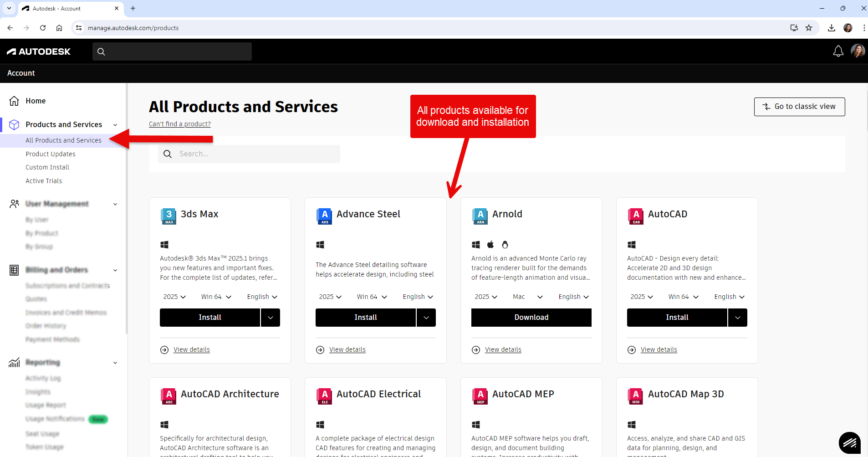This screenshot has height=457, width=868.
Task: Click the Can't find a product? link
Action: [180, 124]
